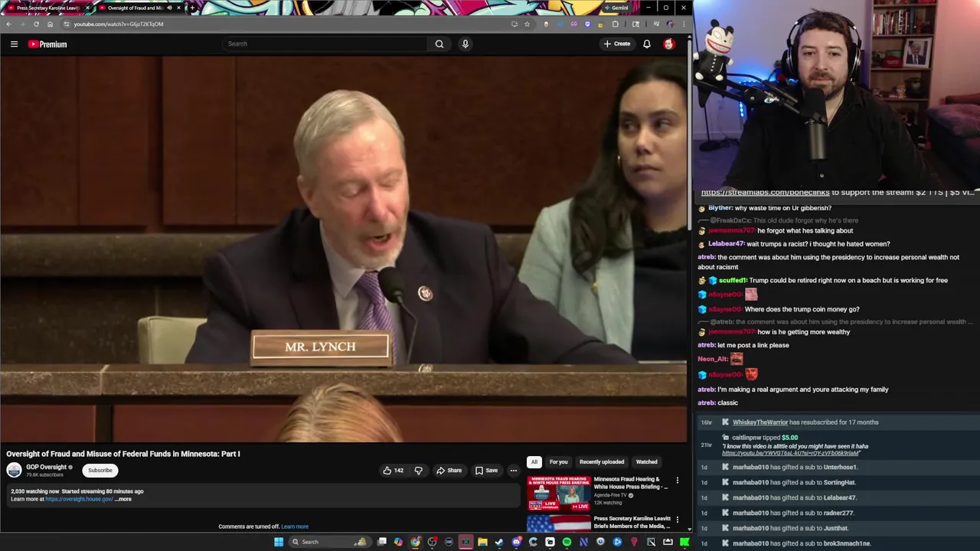The image size is (980, 551).
Task: Open Discord from the taskbar
Action: 516,542
